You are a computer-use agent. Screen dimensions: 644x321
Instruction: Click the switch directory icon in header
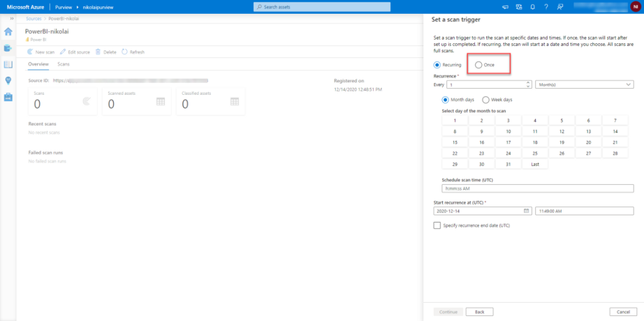pyautogui.click(x=519, y=7)
